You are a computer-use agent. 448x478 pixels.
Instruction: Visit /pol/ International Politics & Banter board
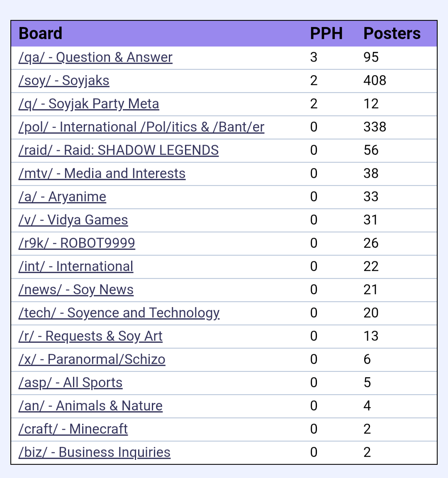coord(141,127)
